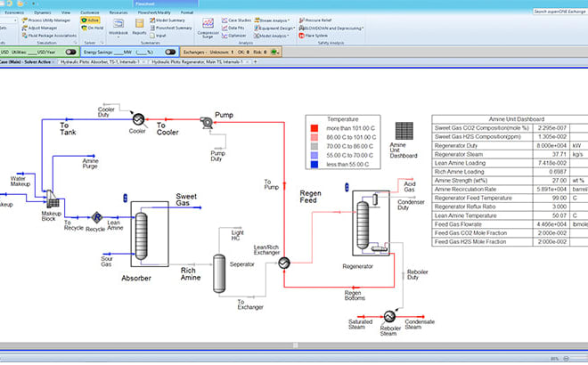Select the Lean Amine Temperature value 50.07
This screenshot has height=365, width=588.
[x=559, y=215]
